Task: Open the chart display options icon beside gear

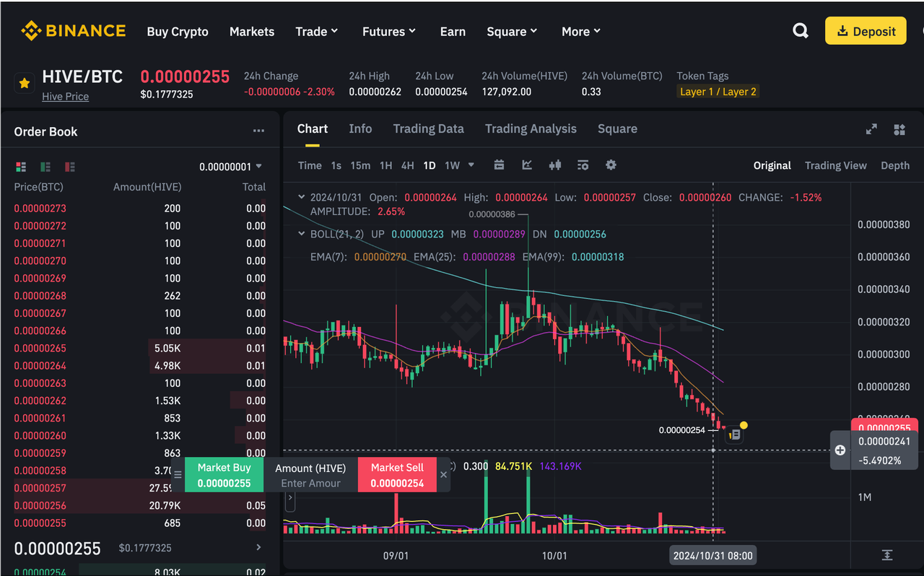Action: [583, 165]
